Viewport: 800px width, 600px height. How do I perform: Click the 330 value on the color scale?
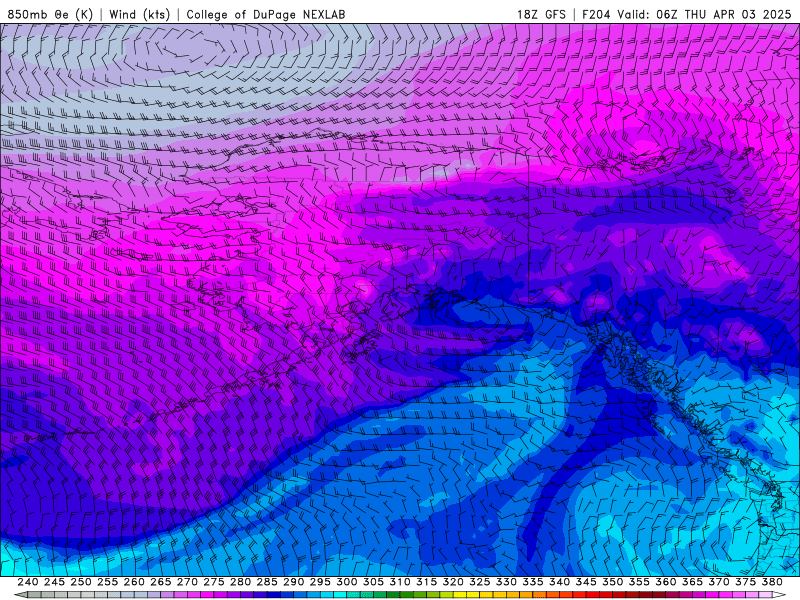click(506, 582)
